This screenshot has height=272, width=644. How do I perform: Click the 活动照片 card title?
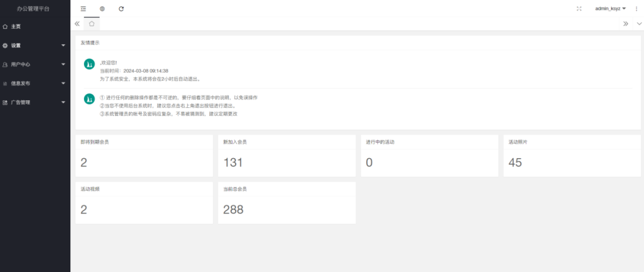click(518, 142)
